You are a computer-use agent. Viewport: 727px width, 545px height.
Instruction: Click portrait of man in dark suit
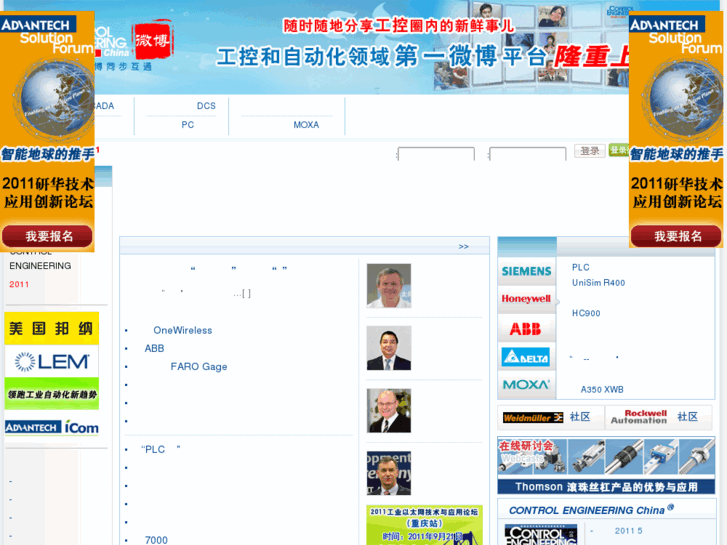tap(389, 348)
